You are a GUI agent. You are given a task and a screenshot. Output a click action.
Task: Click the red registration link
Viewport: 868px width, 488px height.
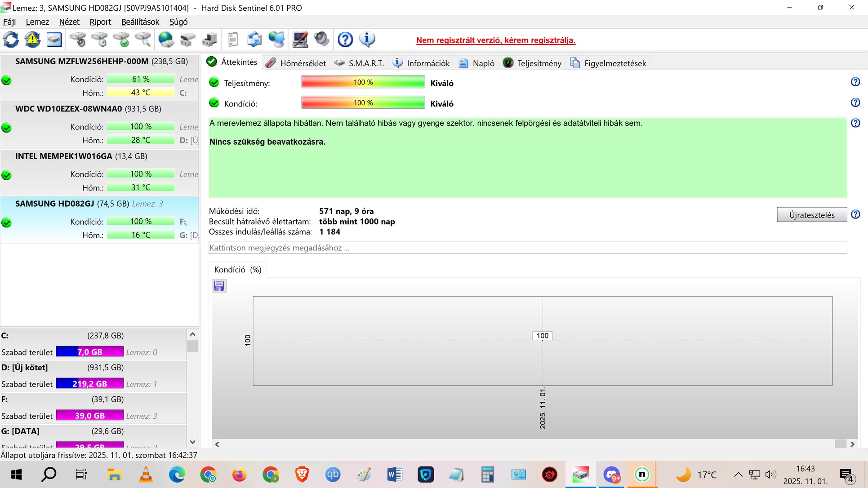click(x=495, y=40)
